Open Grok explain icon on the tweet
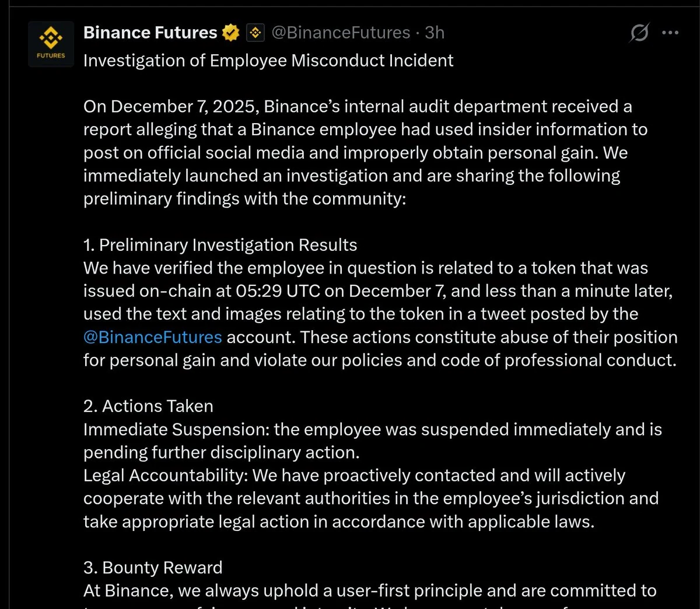 (x=639, y=33)
